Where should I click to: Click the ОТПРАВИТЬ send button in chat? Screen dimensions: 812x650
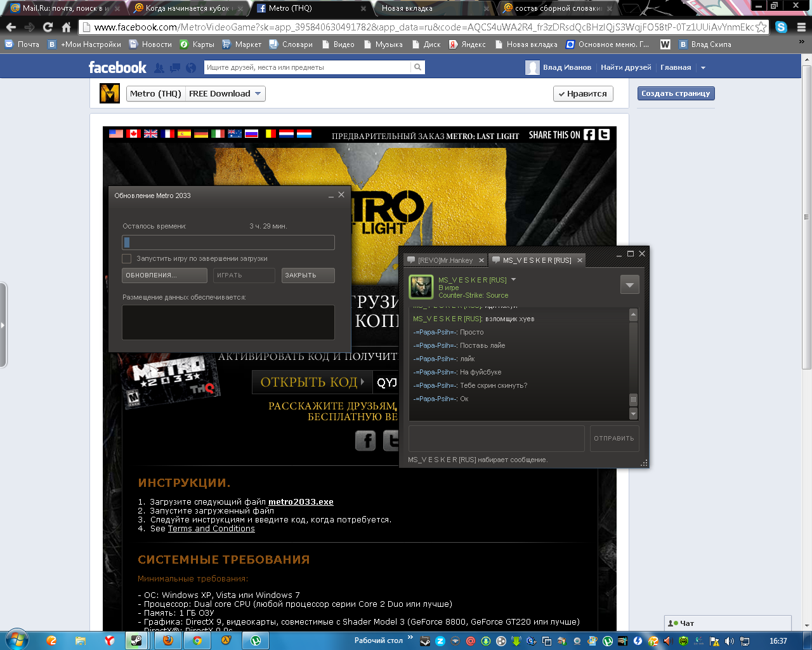(614, 438)
